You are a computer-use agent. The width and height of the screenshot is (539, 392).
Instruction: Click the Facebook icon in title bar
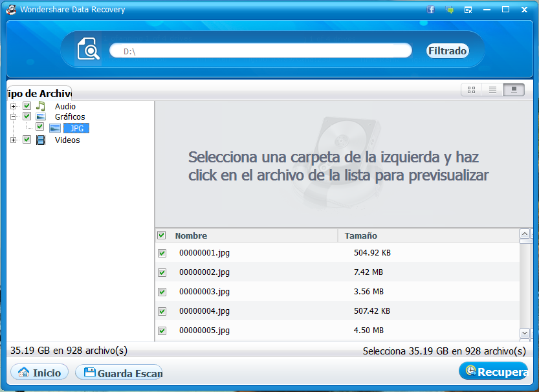(431, 10)
